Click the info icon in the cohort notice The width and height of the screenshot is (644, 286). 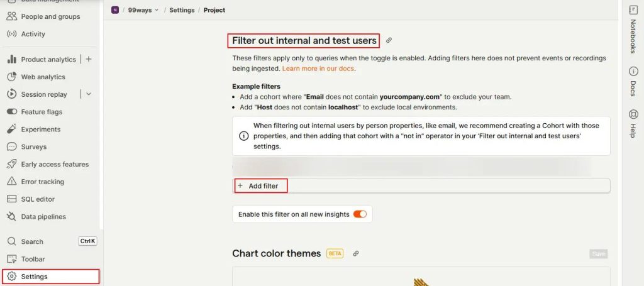[243, 136]
